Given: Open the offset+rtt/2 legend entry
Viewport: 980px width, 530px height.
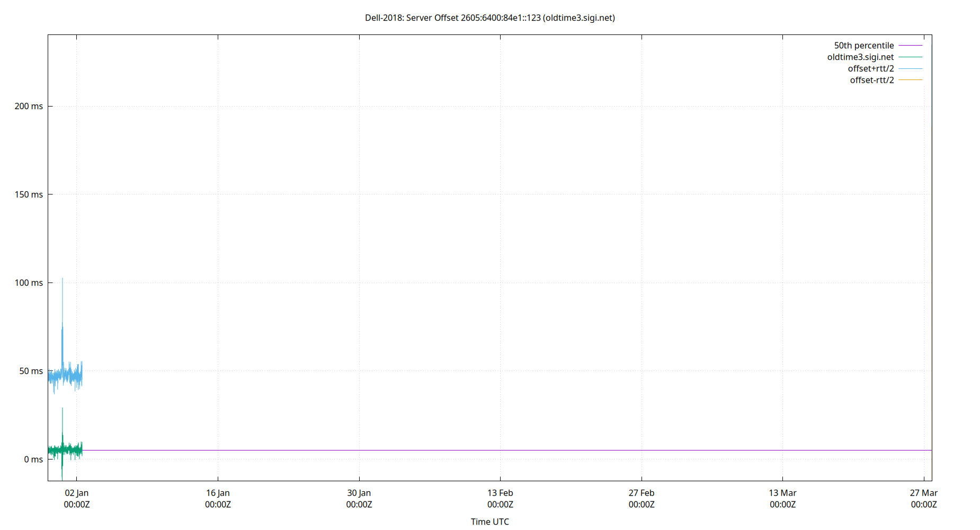Looking at the screenshot, I should coord(871,68).
